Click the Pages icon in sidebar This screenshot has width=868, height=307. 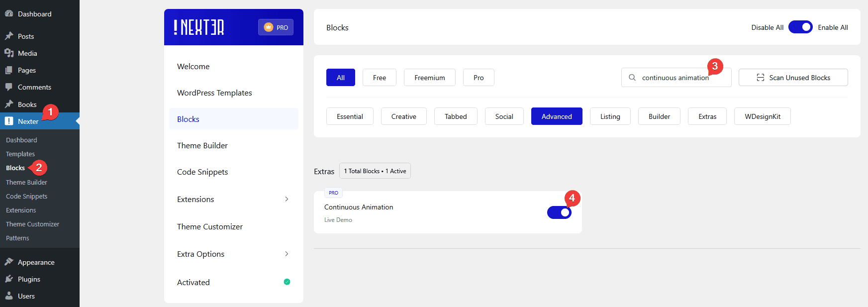[9, 70]
